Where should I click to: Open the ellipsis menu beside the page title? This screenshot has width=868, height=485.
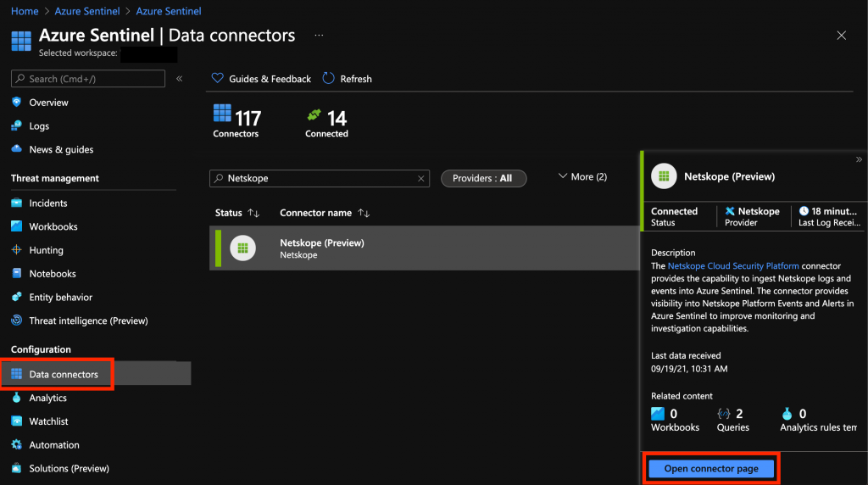pyautogui.click(x=319, y=35)
